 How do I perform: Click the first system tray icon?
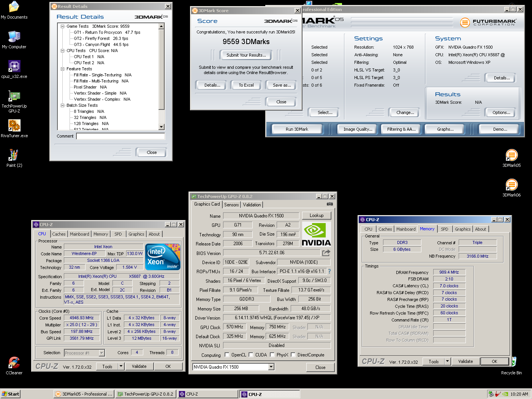tap(491, 394)
